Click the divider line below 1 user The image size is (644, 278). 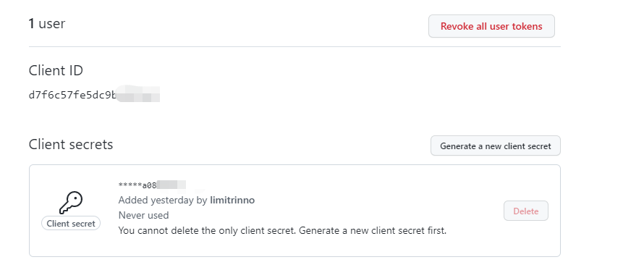(x=295, y=47)
